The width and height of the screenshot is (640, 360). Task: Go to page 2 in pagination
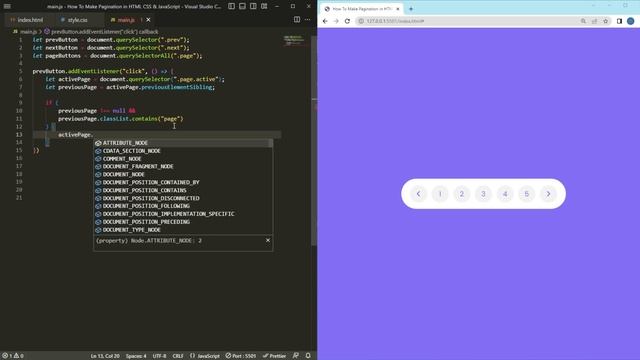point(462,194)
